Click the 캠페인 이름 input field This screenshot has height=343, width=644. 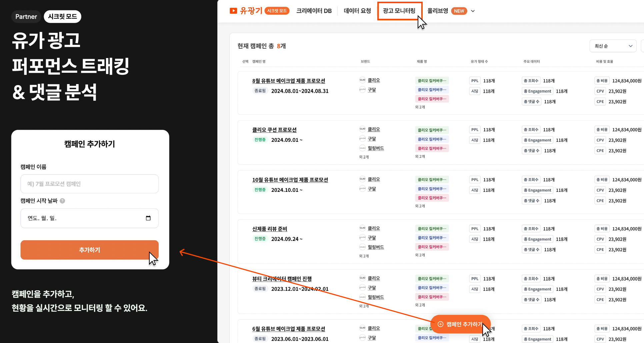[x=89, y=184]
